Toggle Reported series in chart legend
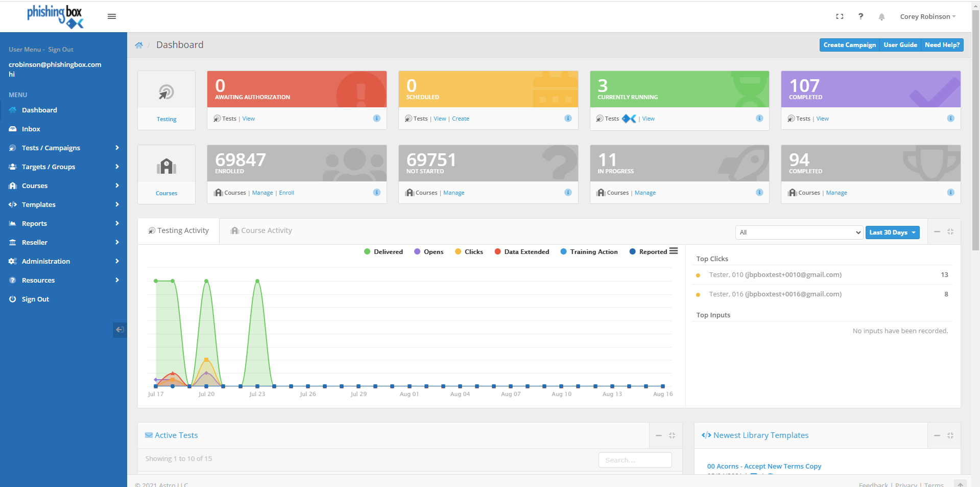This screenshot has width=980, height=487. tap(648, 252)
